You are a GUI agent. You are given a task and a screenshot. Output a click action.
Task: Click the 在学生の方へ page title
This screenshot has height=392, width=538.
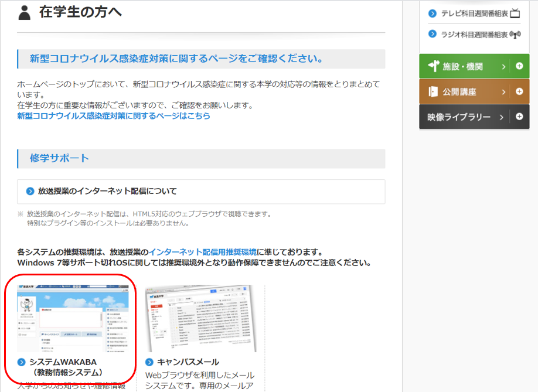pos(80,12)
